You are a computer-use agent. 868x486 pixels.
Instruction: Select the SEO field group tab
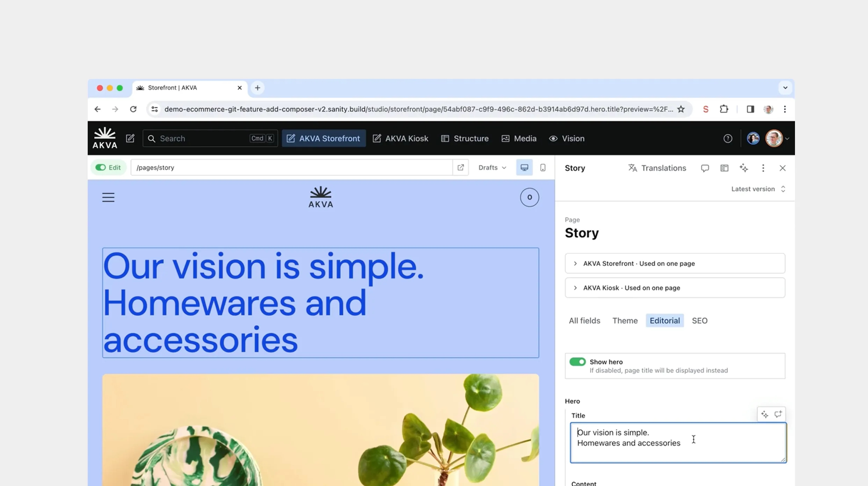click(700, 321)
